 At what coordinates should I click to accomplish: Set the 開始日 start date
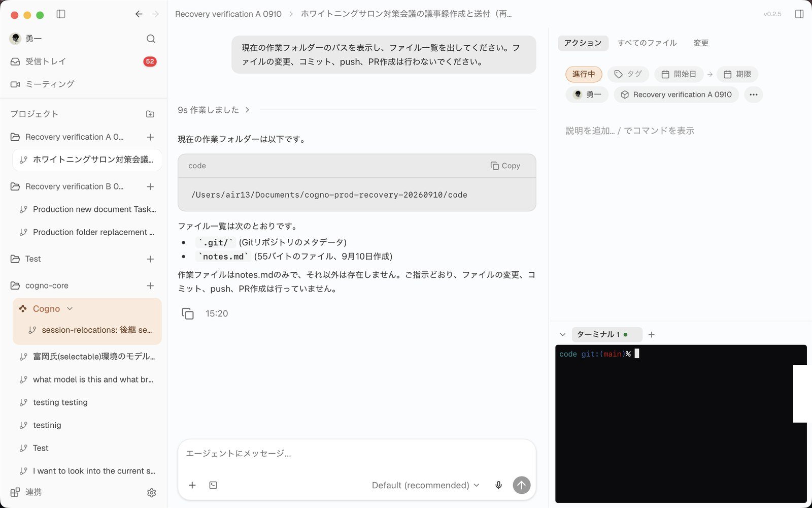(x=679, y=74)
